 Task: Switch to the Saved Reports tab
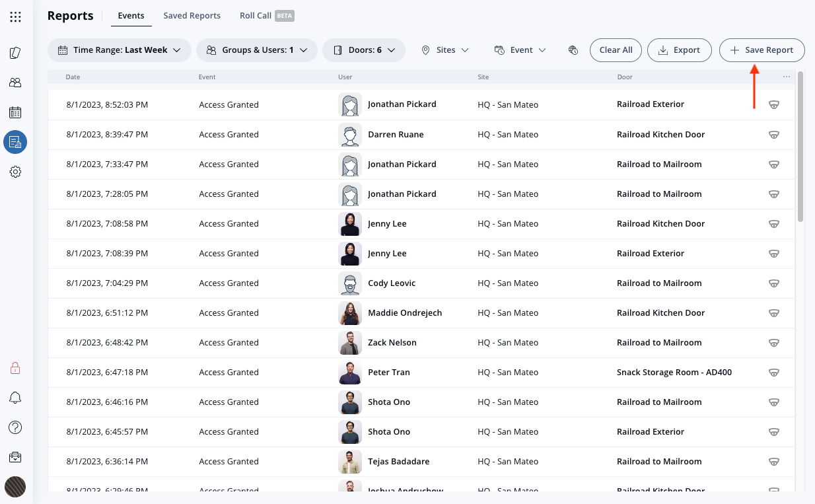click(x=192, y=16)
